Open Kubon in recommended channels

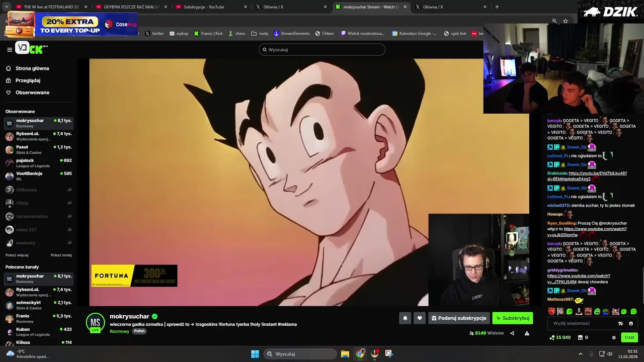click(x=38, y=332)
